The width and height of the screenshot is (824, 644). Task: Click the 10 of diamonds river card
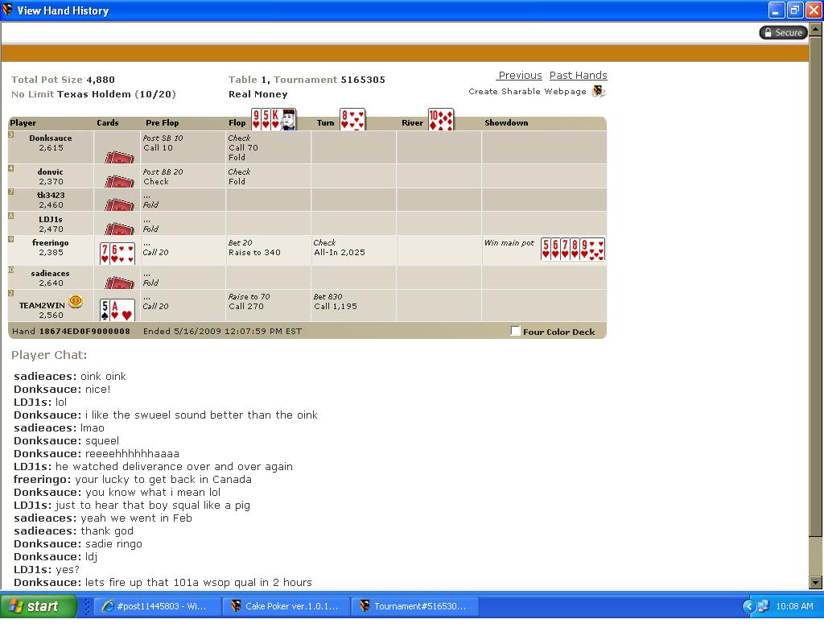[x=441, y=119]
